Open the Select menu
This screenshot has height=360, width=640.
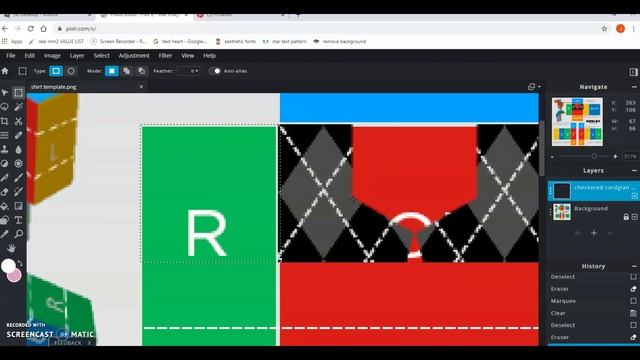[x=101, y=56]
